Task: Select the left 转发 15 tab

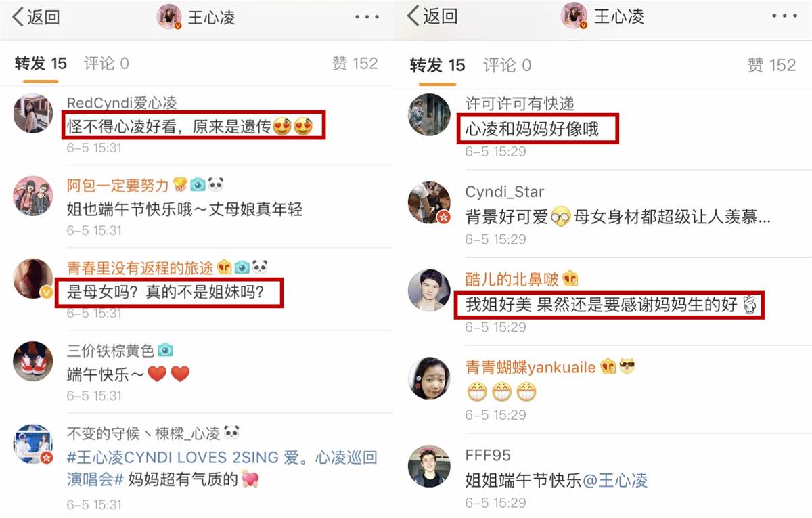Action: [x=41, y=64]
